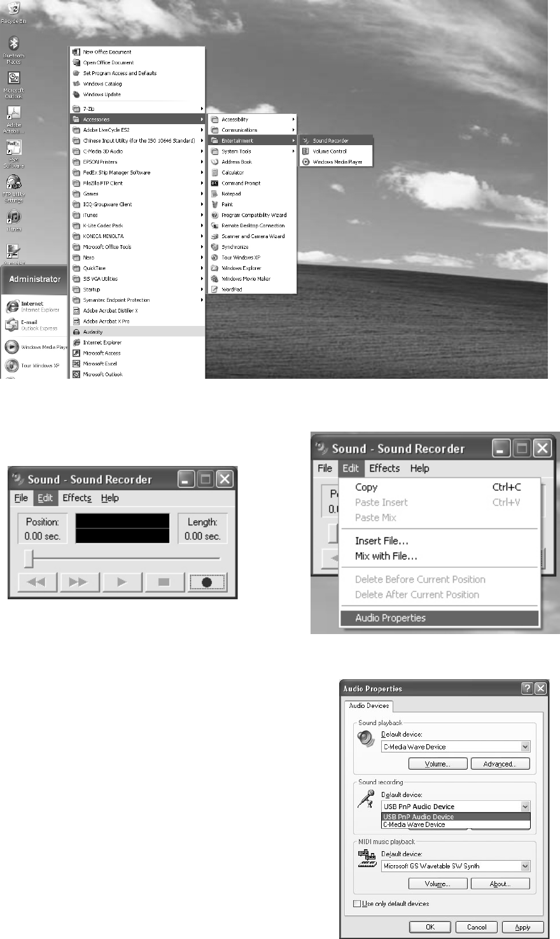Open the Recycle Bin desktop icon

[13, 13]
